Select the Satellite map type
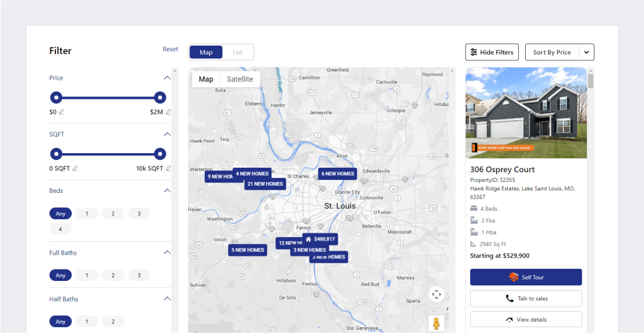Viewport: 644px width, 333px height. point(240,79)
